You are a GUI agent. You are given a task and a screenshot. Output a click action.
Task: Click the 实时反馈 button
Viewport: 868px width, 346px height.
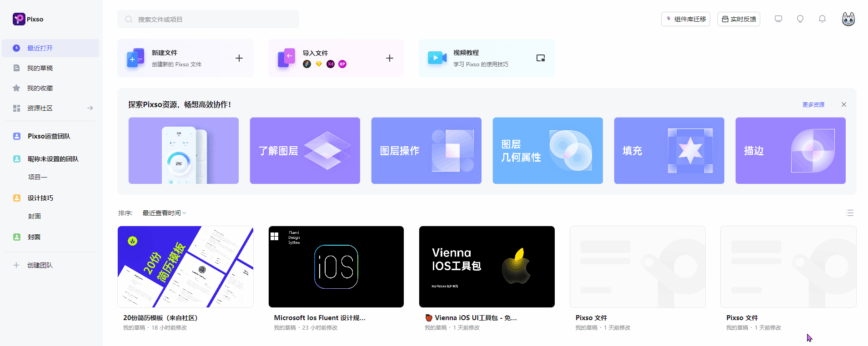[739, 19]
